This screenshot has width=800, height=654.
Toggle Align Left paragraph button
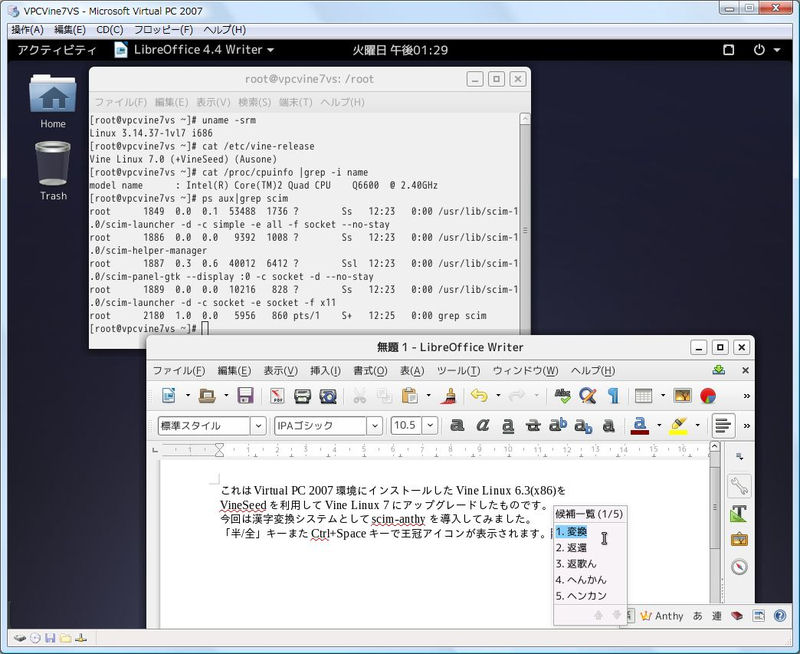723,425
